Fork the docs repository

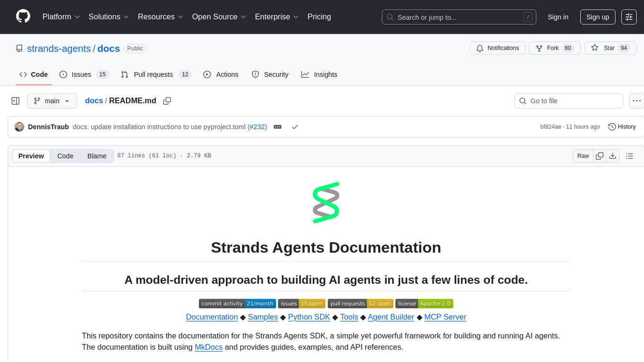point(555,48)
